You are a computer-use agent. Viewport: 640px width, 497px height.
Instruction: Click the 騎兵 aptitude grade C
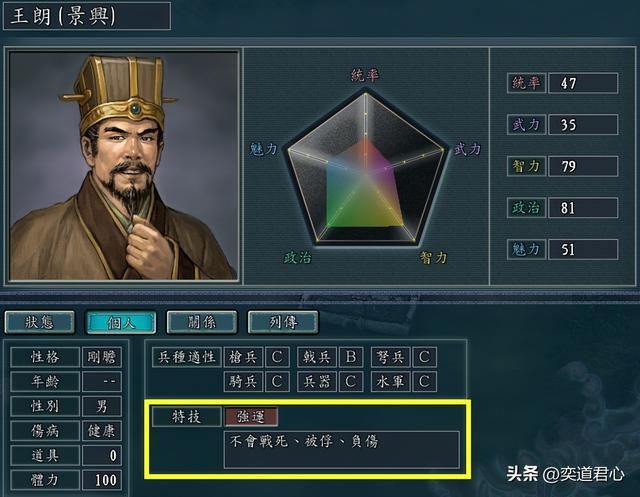277,382
